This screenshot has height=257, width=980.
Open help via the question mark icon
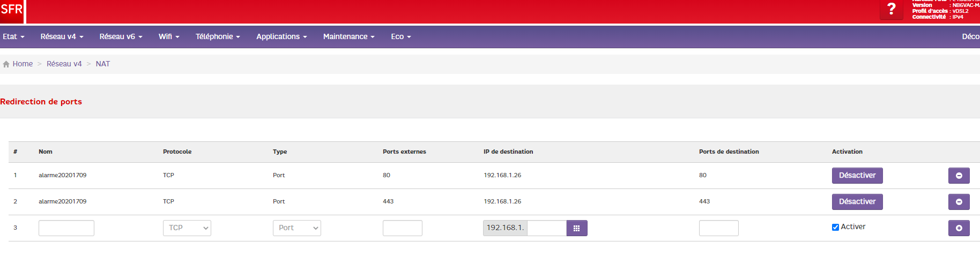891,9
